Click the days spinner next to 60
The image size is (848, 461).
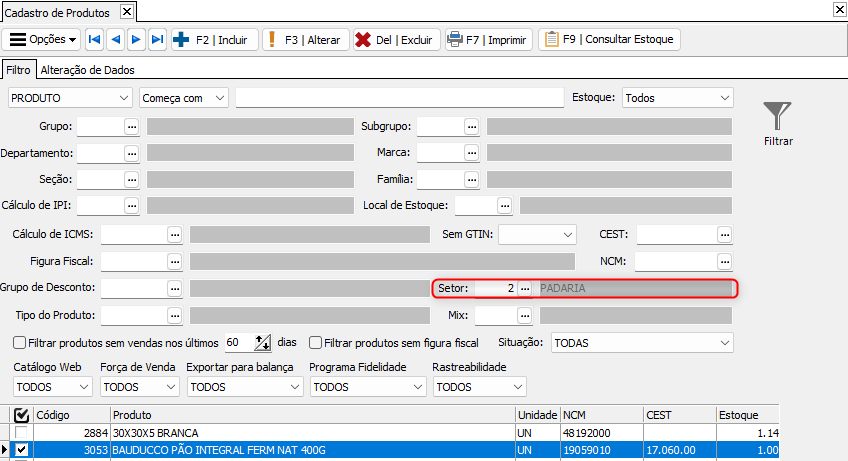click(263, 342)
